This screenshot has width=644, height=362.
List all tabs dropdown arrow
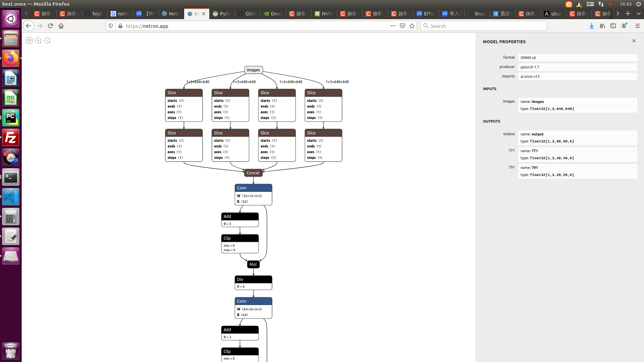[x=638, y=13]
